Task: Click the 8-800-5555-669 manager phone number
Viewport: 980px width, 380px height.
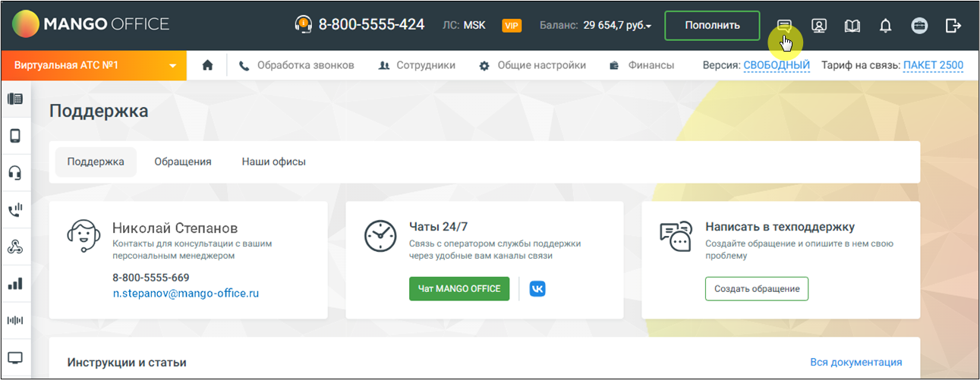Action: pyautogui.click(x=151, y=278)
